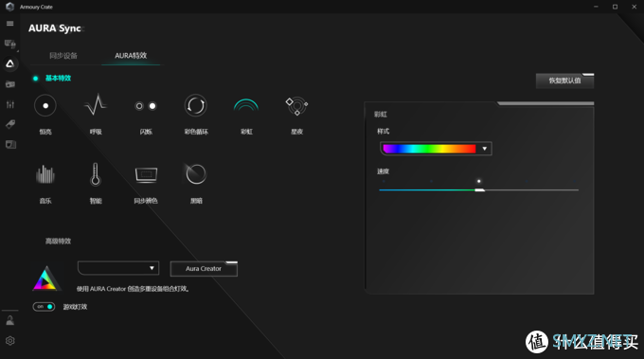
Task: Minimize the Armoury Crate window
Action: click(596, 7)
